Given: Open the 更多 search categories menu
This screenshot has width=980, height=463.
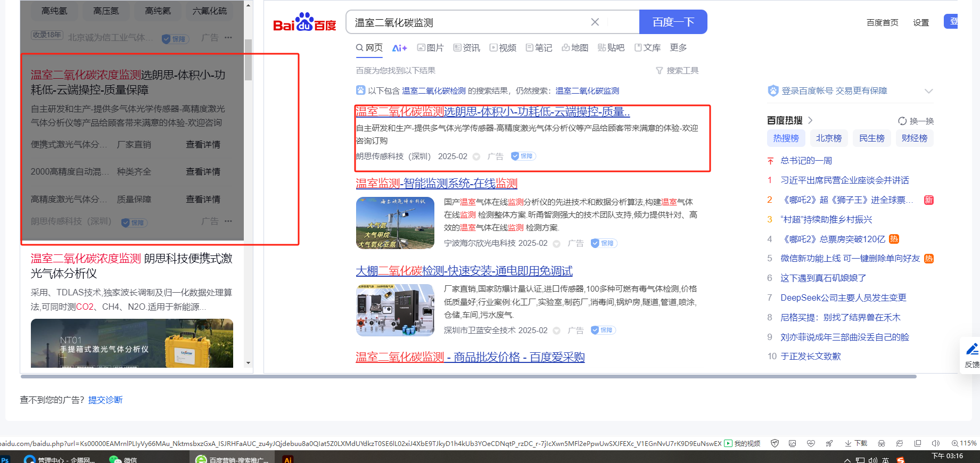Looking at the screenshot, I should click(678, 48).
